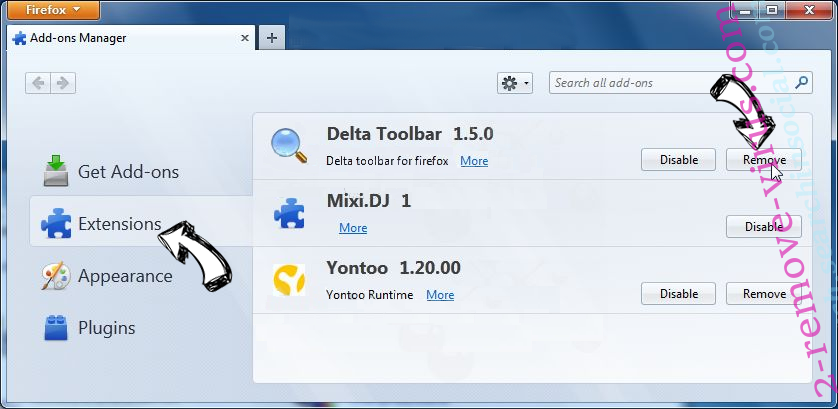
Task: Remove the Delta Toolbar extension
Action: [x=764, y=160]
